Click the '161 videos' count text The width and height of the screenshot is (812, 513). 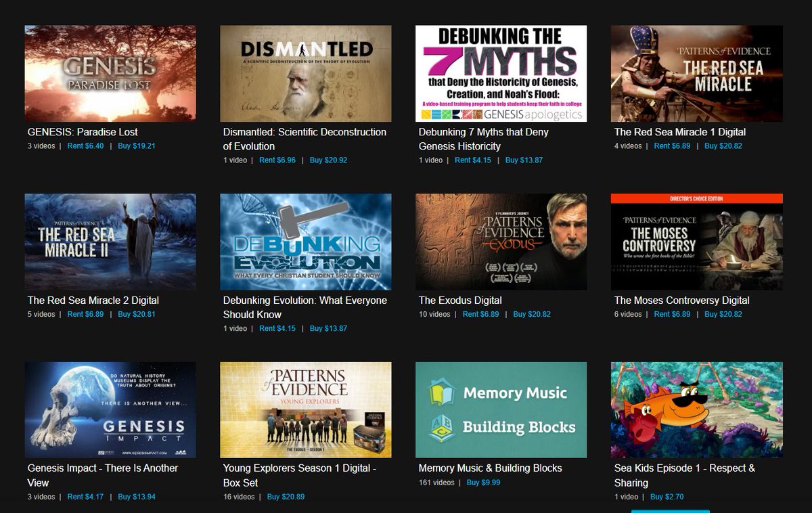coord(436,483)
